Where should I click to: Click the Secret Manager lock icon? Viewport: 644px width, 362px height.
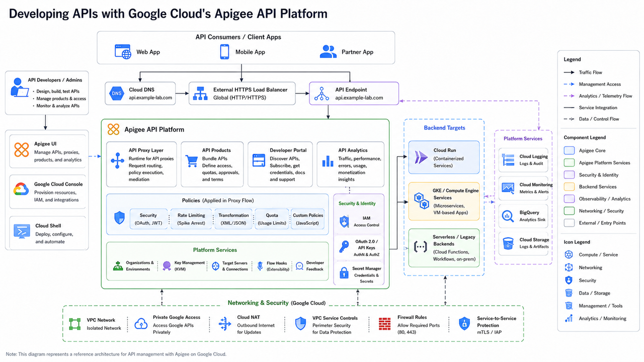click(344, 273)
